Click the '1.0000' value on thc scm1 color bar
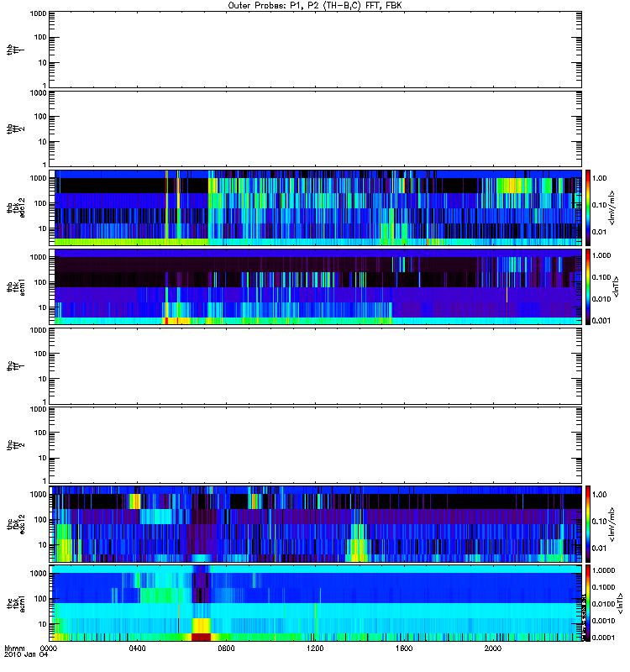The height and width of the screenshot is (672, 630). tap(603, 570)
